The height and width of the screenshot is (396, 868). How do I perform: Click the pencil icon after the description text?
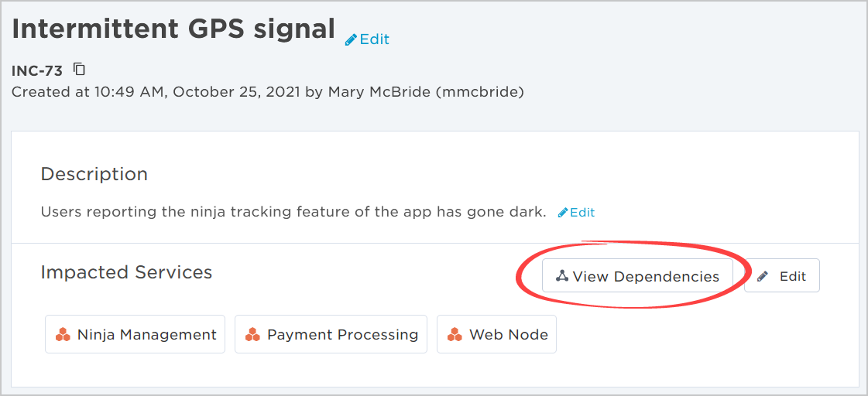[562, 213]
